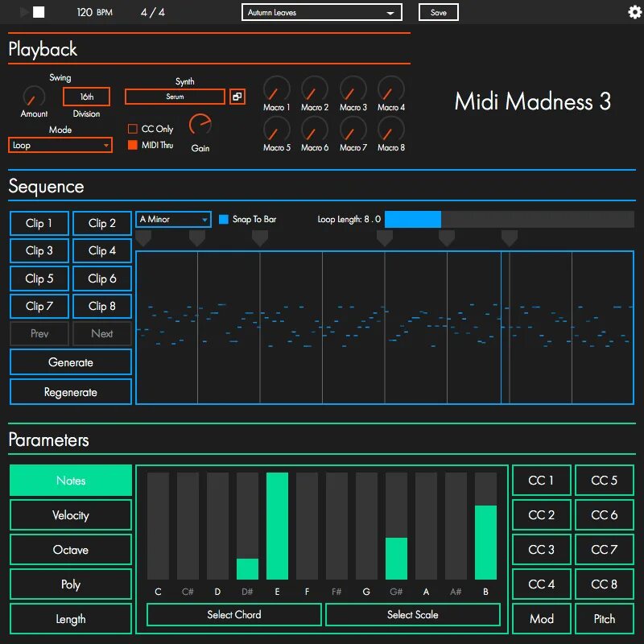This screenshot has height=644, width=644.
Task: Open the Loop mode dropdown
Action: pos(60,146)
